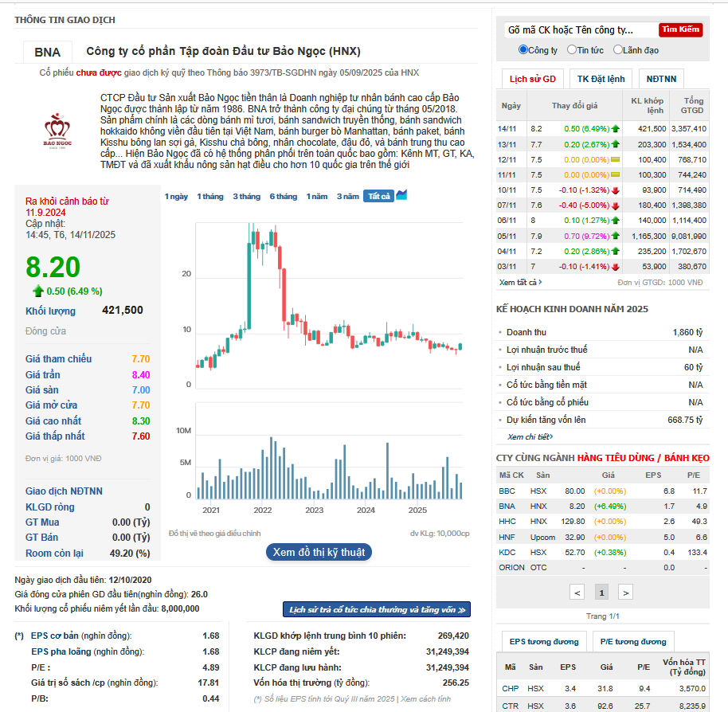Screen dimensions: 728x712
Task: Click the Khối lượng label link
Action: click(x=51, y=311)
